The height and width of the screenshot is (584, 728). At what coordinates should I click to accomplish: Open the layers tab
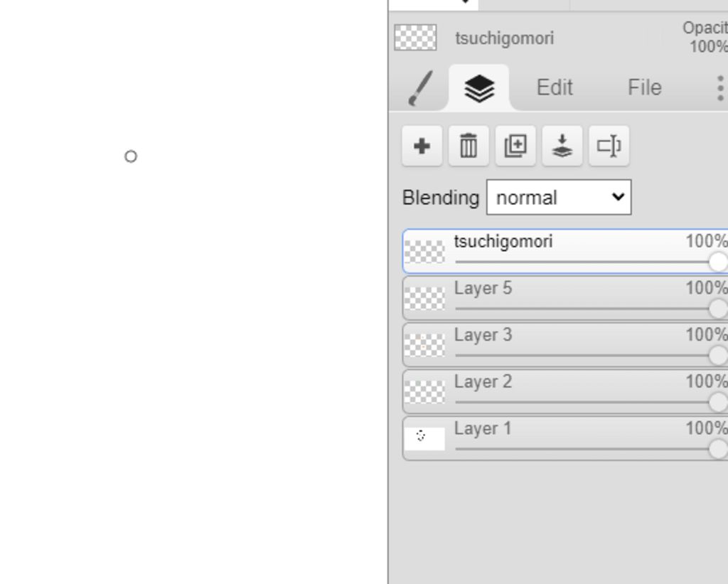point(479,87)
